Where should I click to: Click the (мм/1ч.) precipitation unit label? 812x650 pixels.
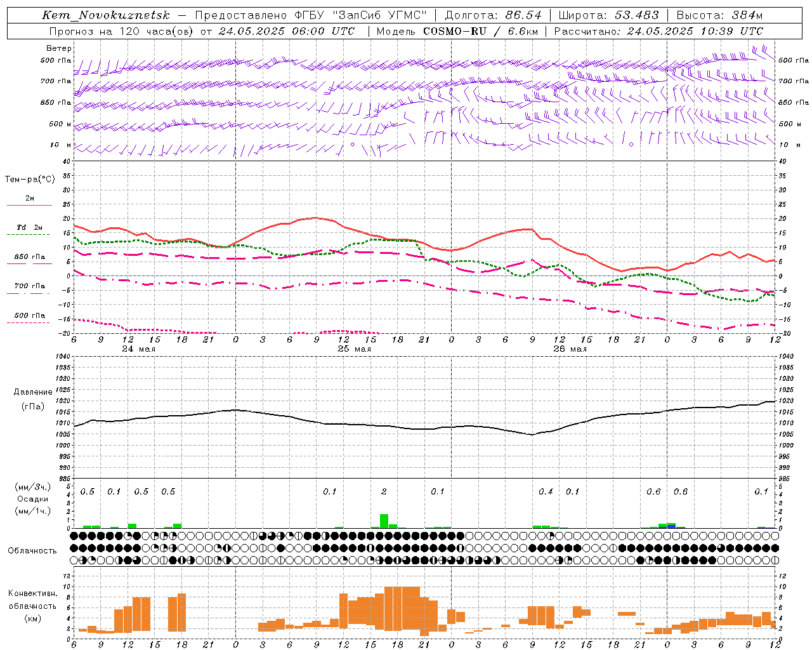click(x=33, y=511)
